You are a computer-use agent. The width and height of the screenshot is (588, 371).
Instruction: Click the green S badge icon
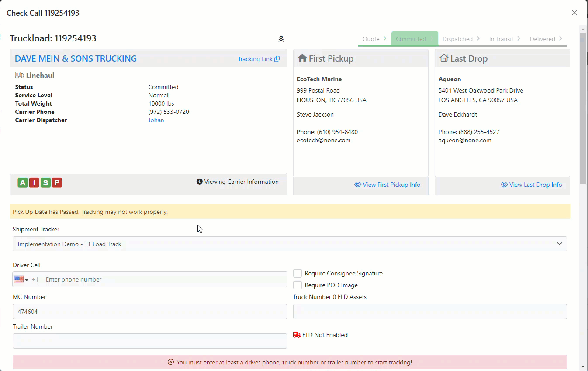tap(45, 183)
